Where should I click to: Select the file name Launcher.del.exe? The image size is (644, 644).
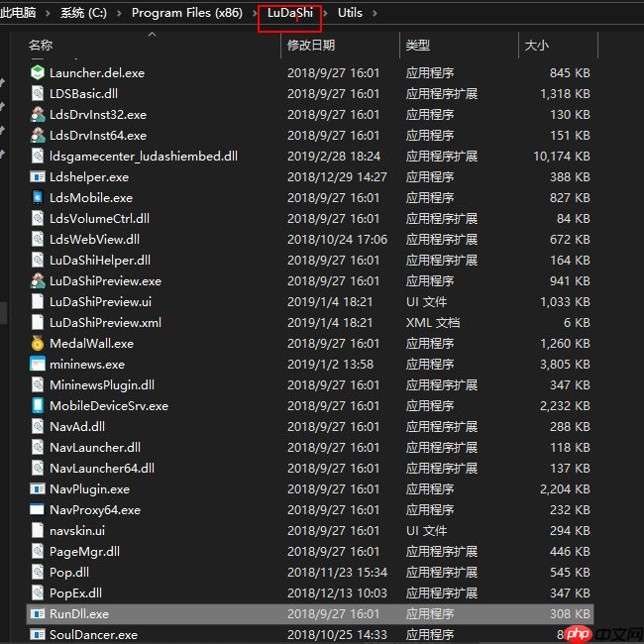[97, 73]
